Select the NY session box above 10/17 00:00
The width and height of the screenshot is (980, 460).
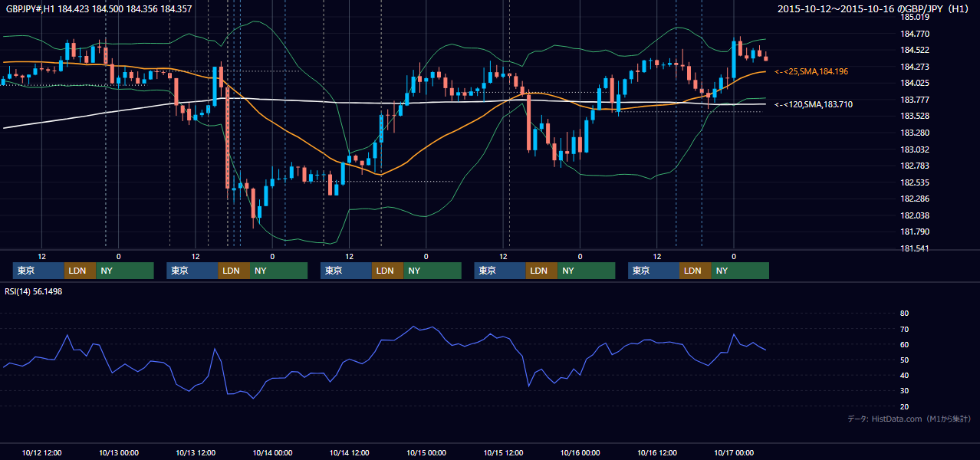point(740,271)
